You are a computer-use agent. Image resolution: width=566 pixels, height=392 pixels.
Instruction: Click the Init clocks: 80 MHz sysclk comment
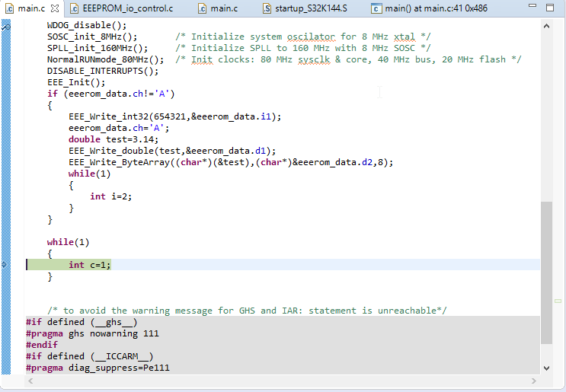(348, 59)
